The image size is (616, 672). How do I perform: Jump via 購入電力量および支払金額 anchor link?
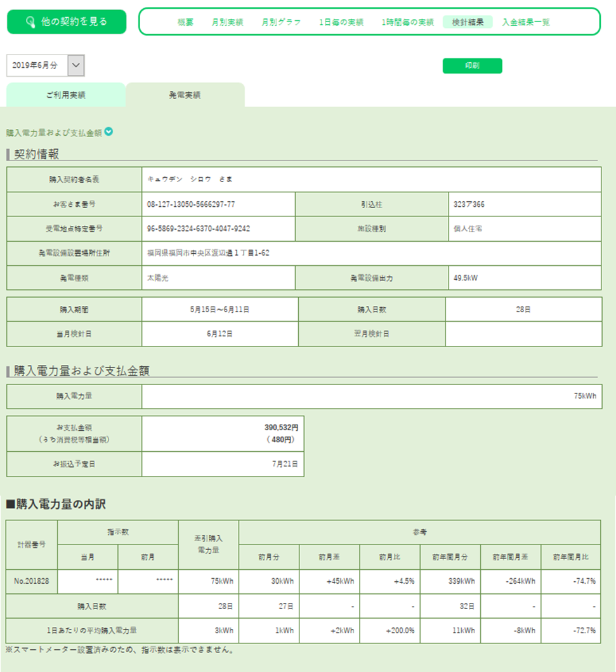[x=54, y=133]
